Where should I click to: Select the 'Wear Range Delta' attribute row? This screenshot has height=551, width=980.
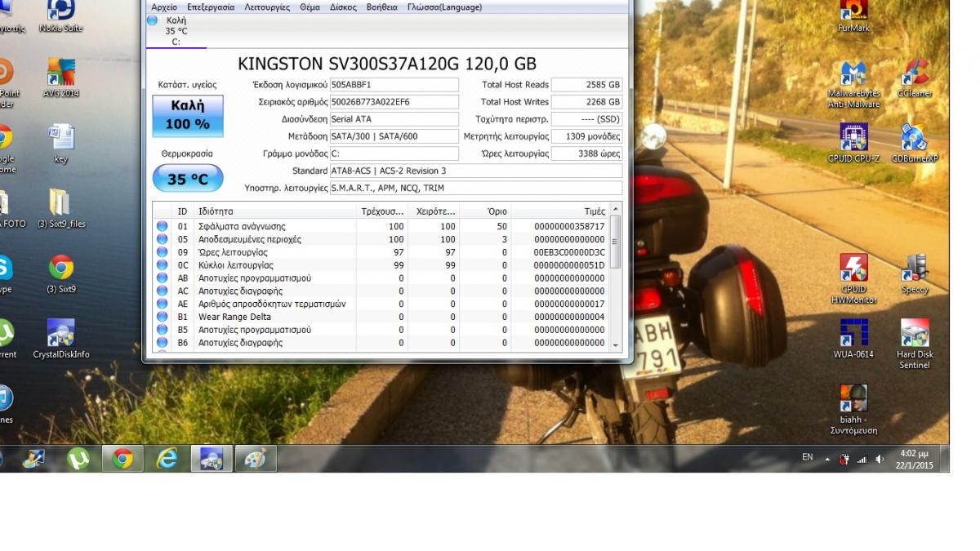point(381,317)
